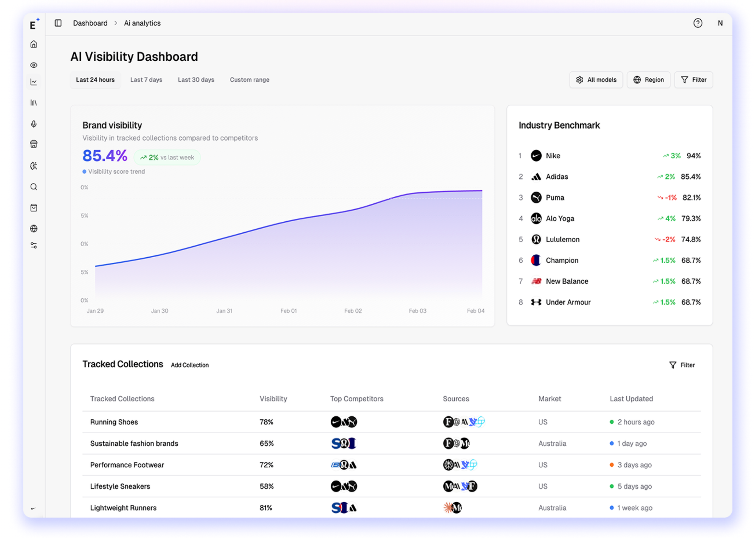Click the Jan 31 axis label

[224, 311]
